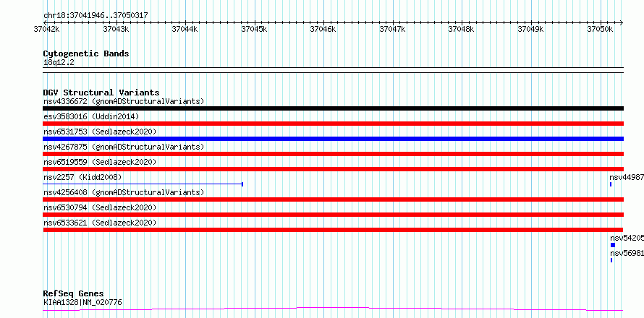Click the 37042k ruler tick label

46,29
